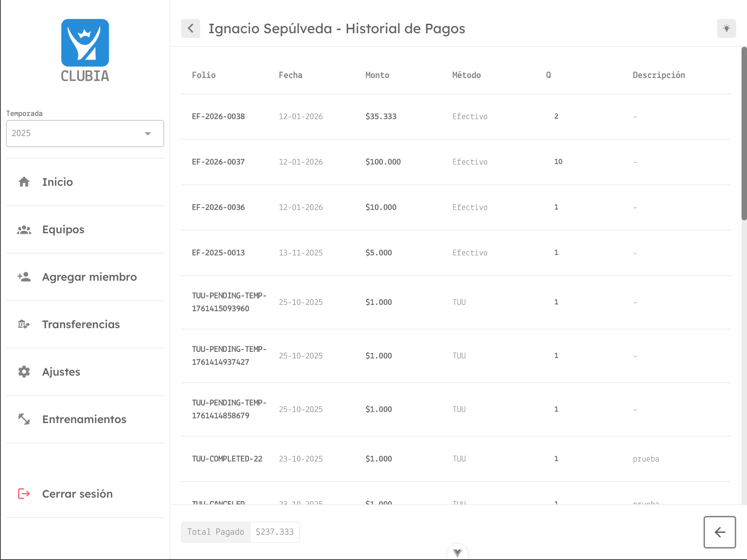Click Cerrar sesión to log out
The height and width of the screenshot is (560, 747).
pos(77,494)
